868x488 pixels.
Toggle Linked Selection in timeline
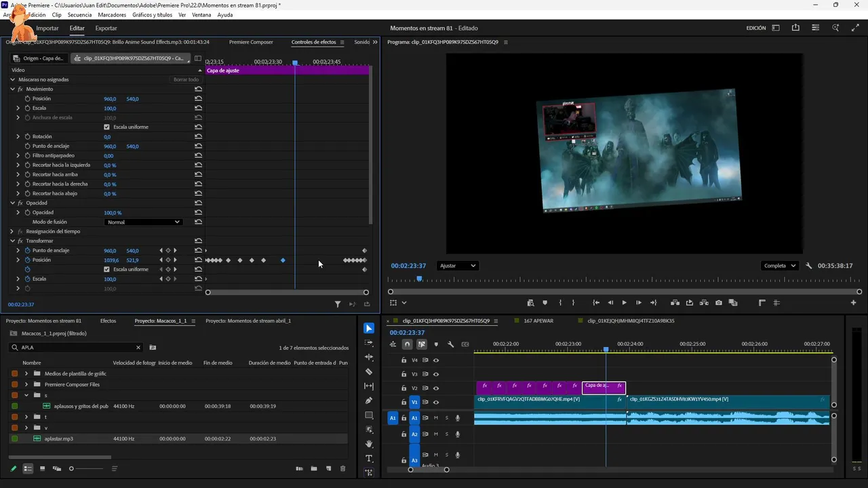tap(421, 344)
